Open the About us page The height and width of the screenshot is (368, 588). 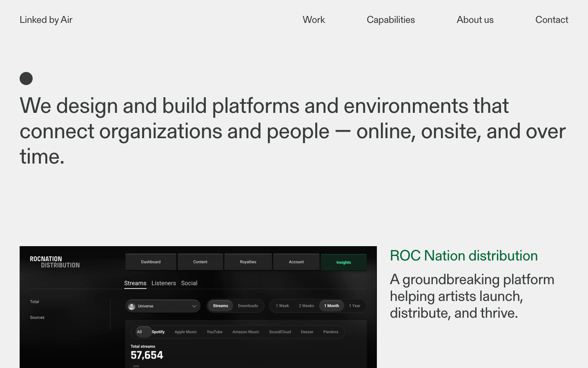click(x=475, y=20)
